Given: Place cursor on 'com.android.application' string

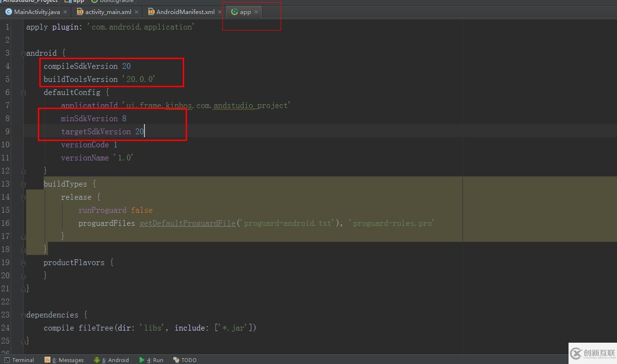Looking at the screenshot, I should 141,27.
